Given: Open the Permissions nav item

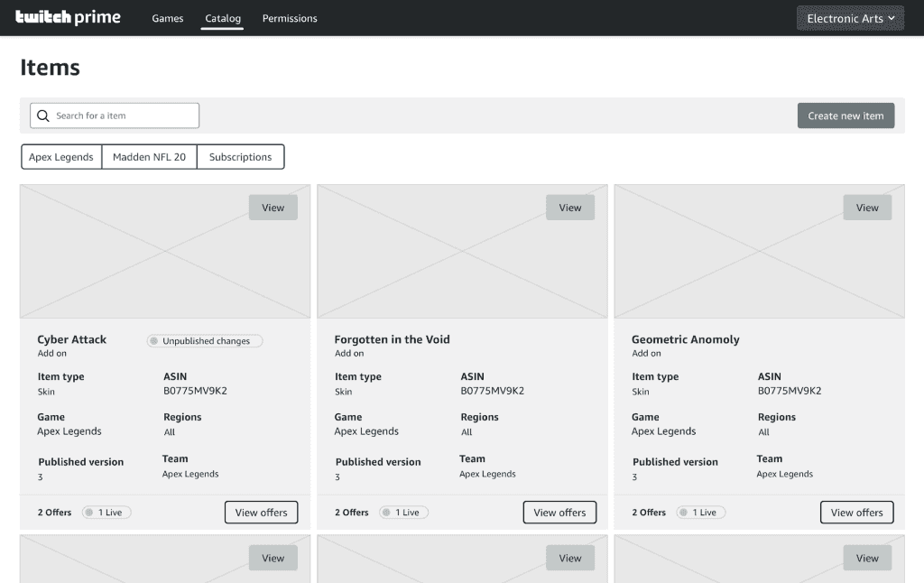Looking at the screenshot, I should point(290,18).
